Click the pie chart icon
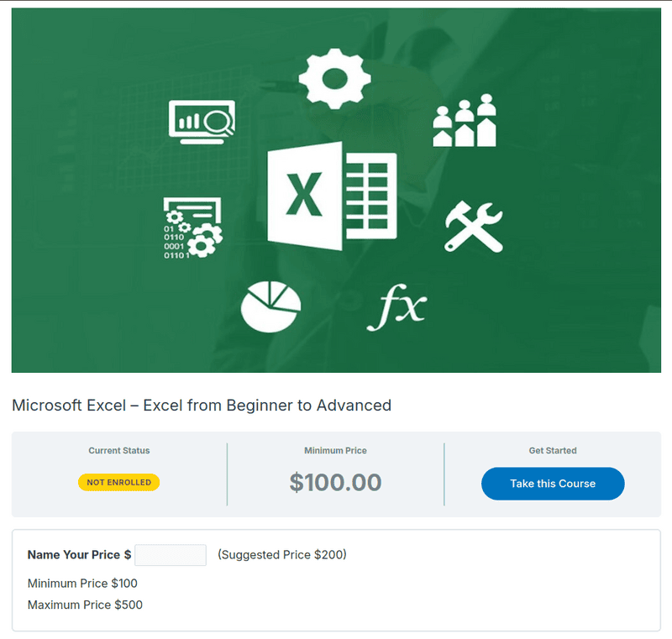Screen dimensions: 672x639 point(270,306)
